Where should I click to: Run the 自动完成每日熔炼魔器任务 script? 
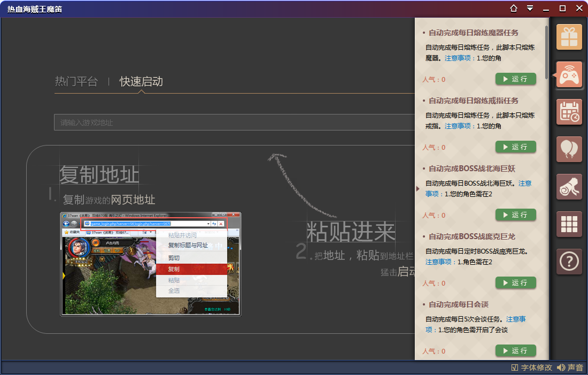click(515, 79)
